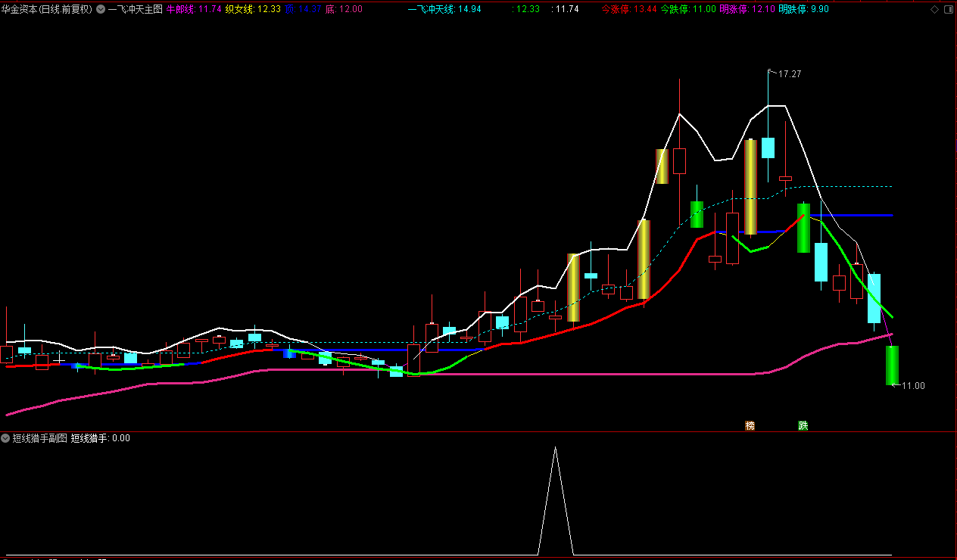Click the 底: 12.00 value
The width and height of the screenshot is (957, 560).
pyautogui.click(x=344, y=10)
